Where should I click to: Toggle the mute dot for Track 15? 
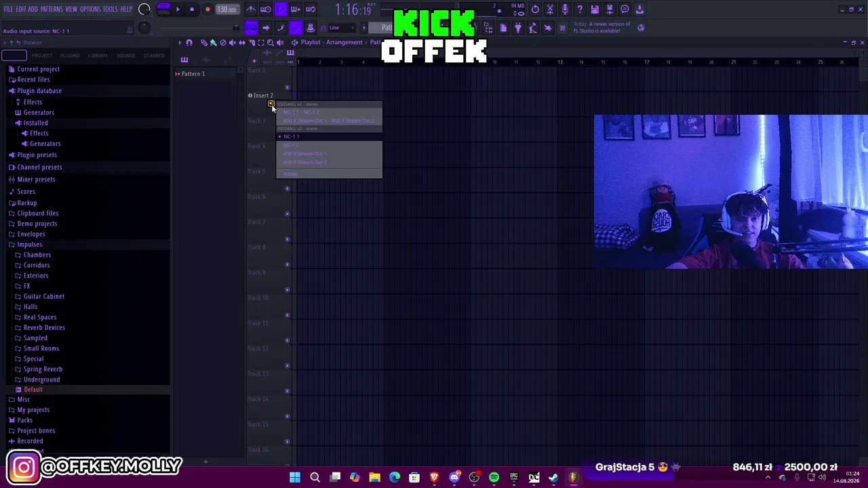(x=287, y=442)
